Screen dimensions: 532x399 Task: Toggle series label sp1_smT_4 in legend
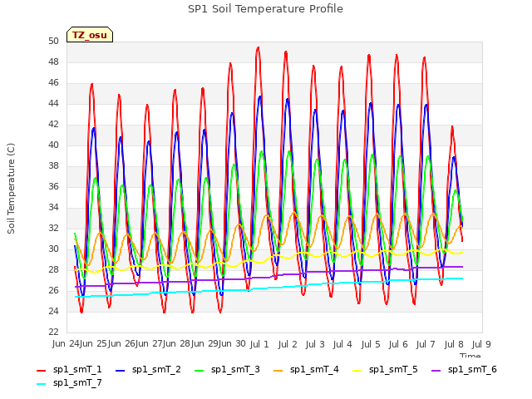point(314,369)
